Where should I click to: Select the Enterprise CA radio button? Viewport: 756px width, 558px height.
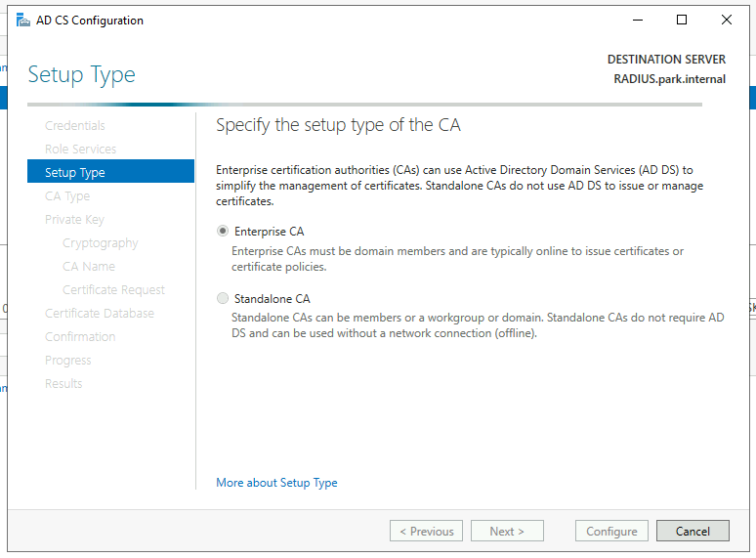pyautogui.click(x=223, y=231)
